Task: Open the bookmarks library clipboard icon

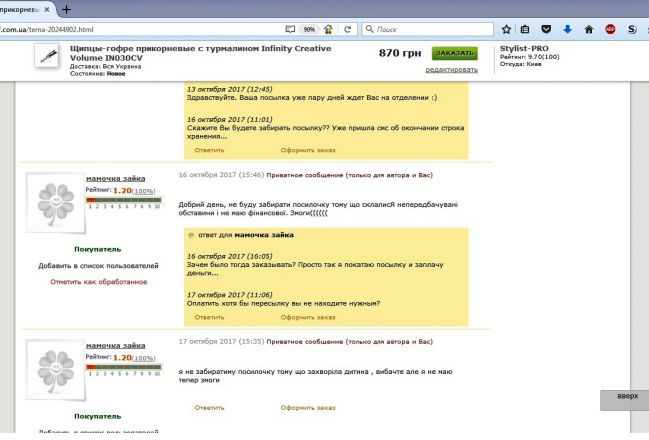Action: 526,30
